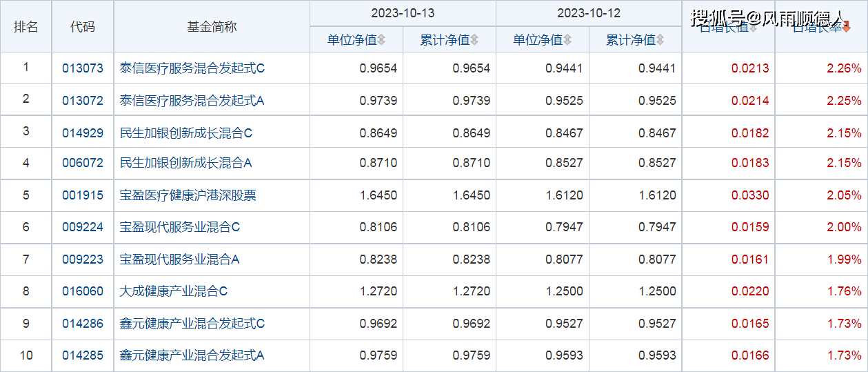The width and height of the screenshot is (868, 372).
Task: Click the red 日增长率 descending arrow
Action: coord(847,28)
